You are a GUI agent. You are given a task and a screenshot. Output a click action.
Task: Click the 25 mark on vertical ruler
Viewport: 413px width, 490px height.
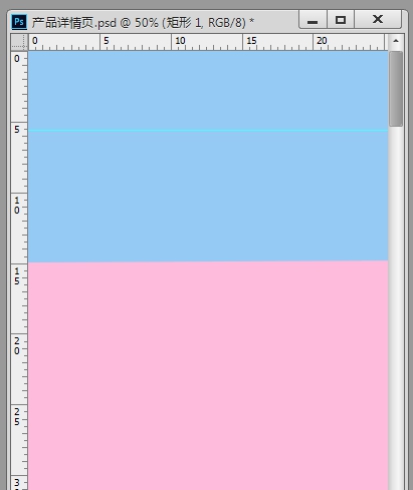[17, 417]
